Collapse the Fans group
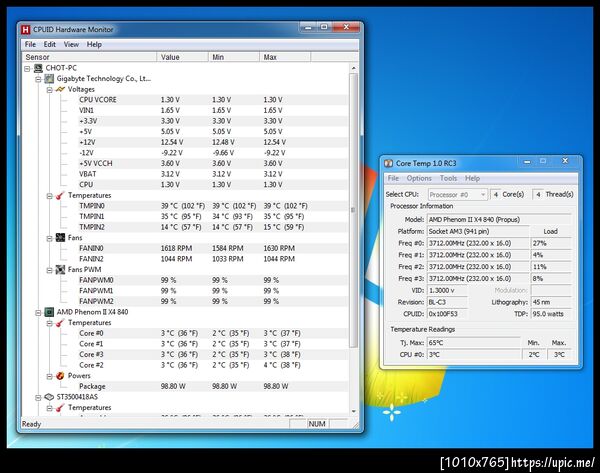 [49, 238]
